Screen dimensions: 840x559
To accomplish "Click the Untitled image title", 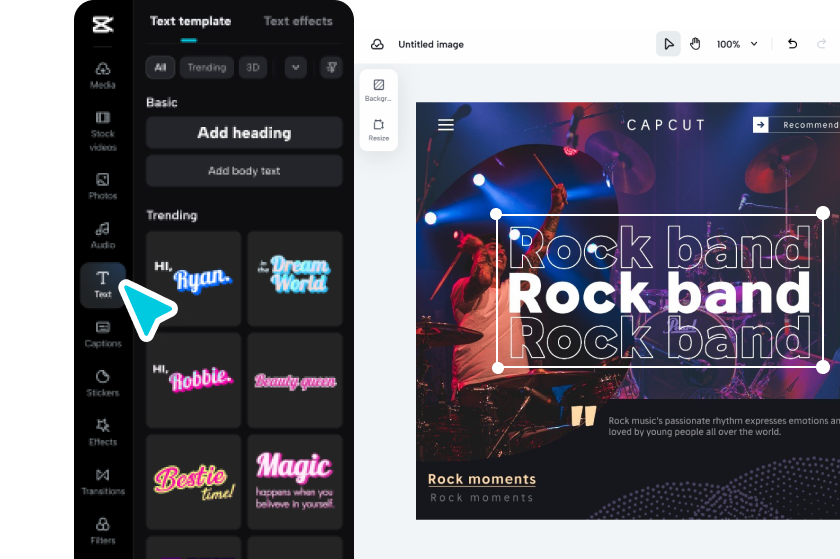I will click(431, 44).
